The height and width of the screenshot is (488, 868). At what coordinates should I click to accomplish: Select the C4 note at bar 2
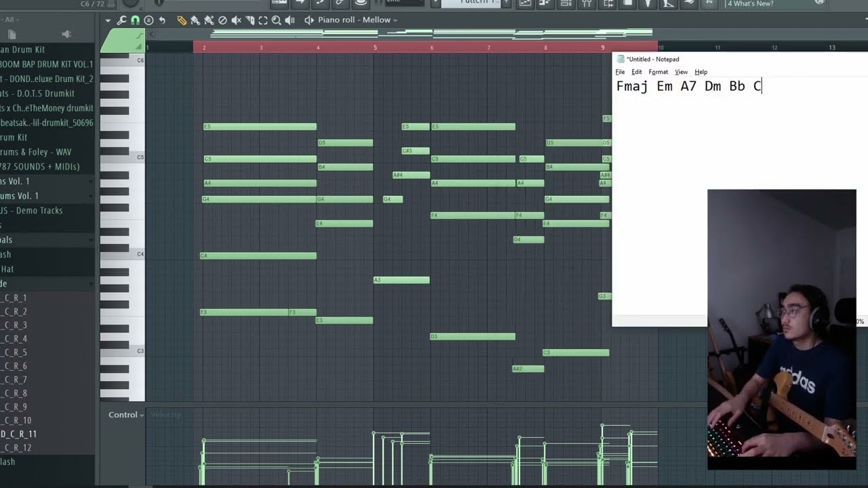coord(258,256)
